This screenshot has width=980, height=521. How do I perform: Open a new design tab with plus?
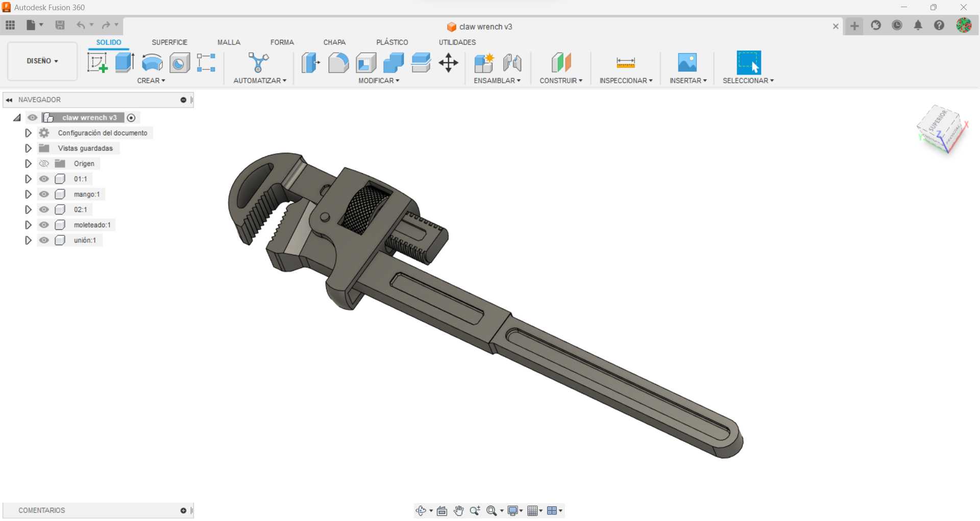(854, 26)
